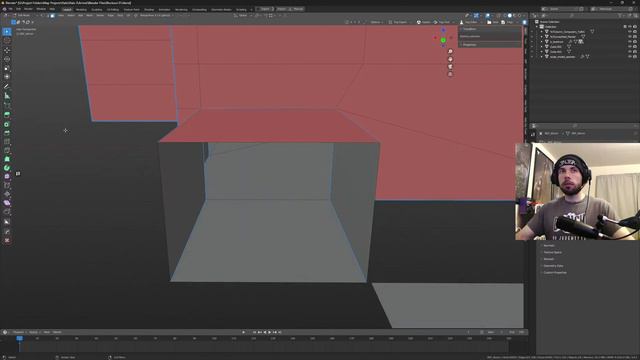The image size is (640, 360).
Task: Toggle camera view gizmo in viewport
Action: pyautogui.click(x=450, y=67)
